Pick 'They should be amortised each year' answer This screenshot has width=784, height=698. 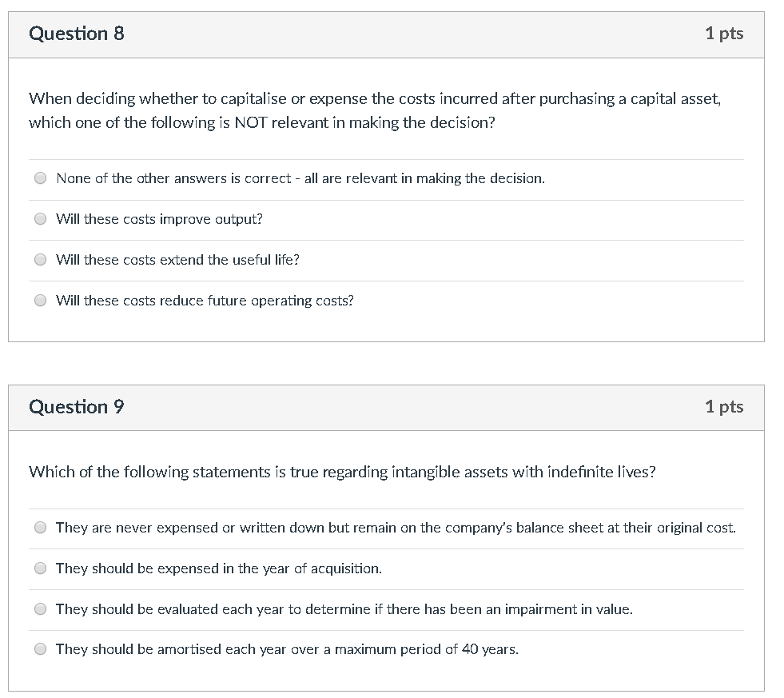click(x=40, y=648)
